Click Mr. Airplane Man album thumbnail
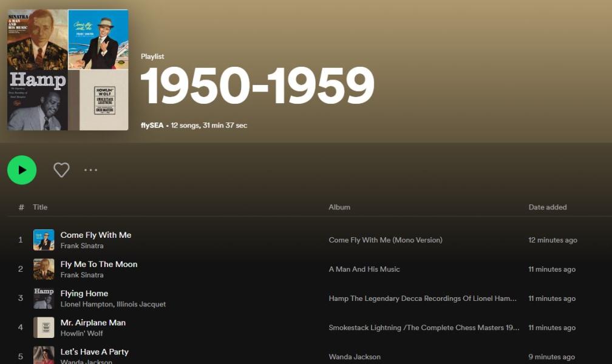Image resolution: width=612 pixels, height=364 pixels. pyautogui.click(x=44, y=328)
